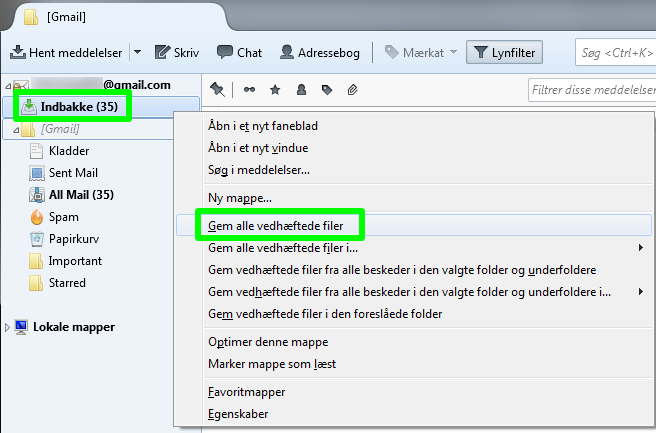
Task: Choose Åbn i et nyt vindue
Action: (258, 148)
